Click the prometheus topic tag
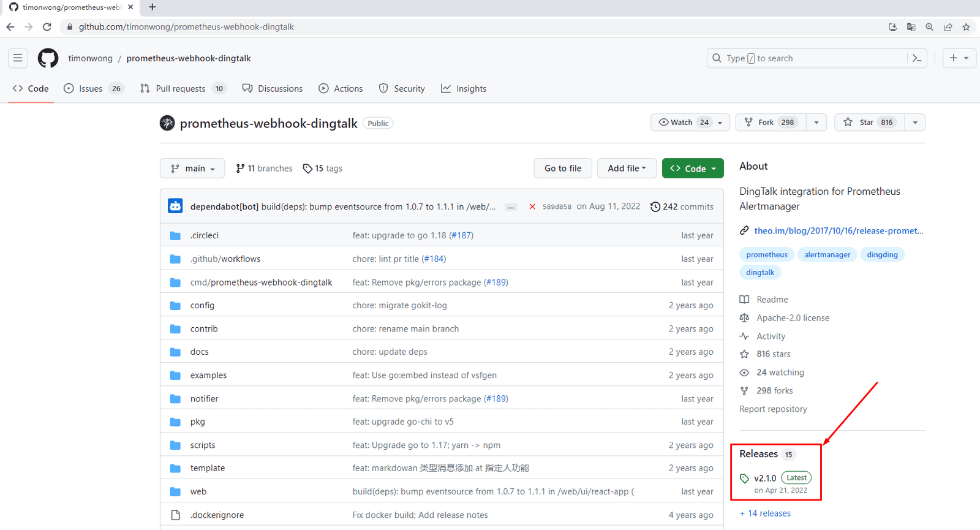 tap(767, 255)
